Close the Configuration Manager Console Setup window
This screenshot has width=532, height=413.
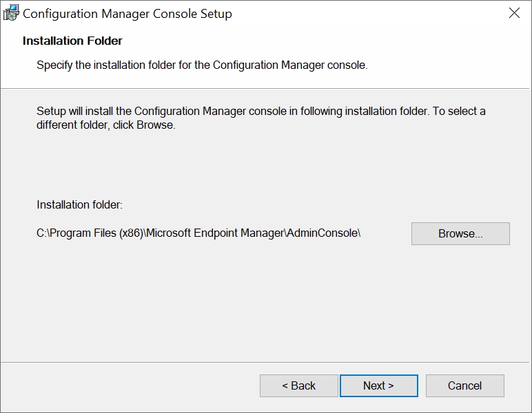coord(513,13)
